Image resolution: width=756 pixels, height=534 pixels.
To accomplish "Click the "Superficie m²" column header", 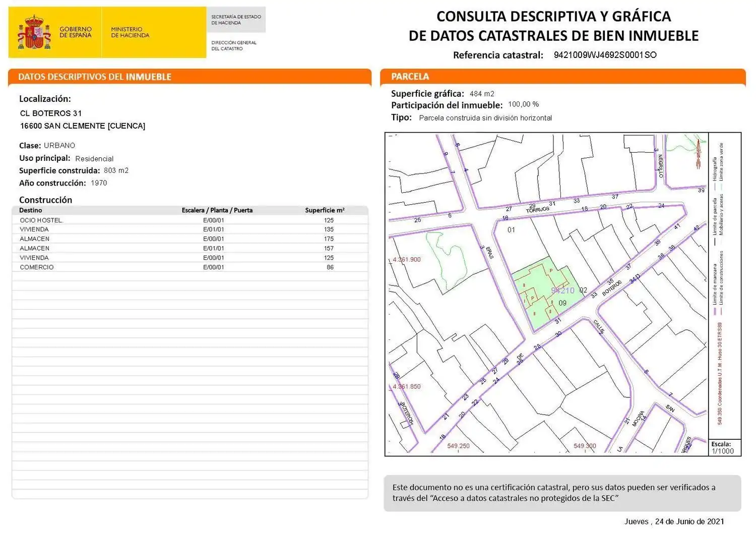I will click(325, 210).
